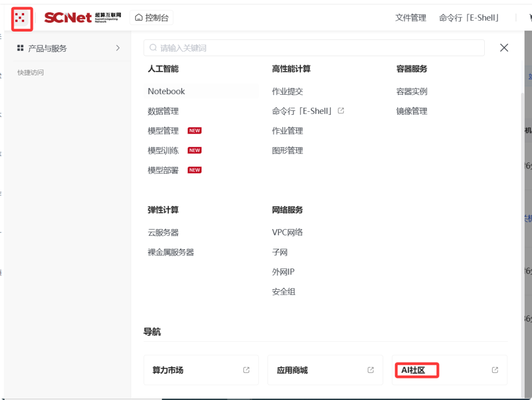Image resolution: width=532 pixels, height=400 pixels.
Task: Expand the 产品与服务 chevron arrow
Action: tap(118, 48)
